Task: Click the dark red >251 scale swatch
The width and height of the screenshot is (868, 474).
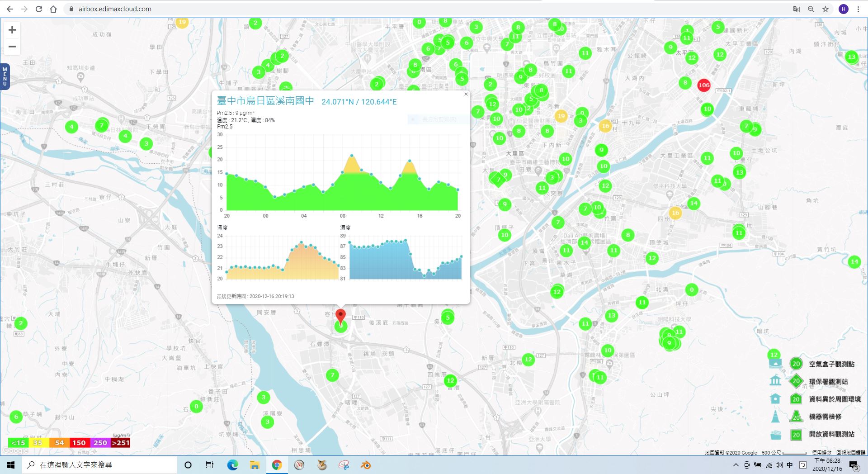Action: [120, 443]
